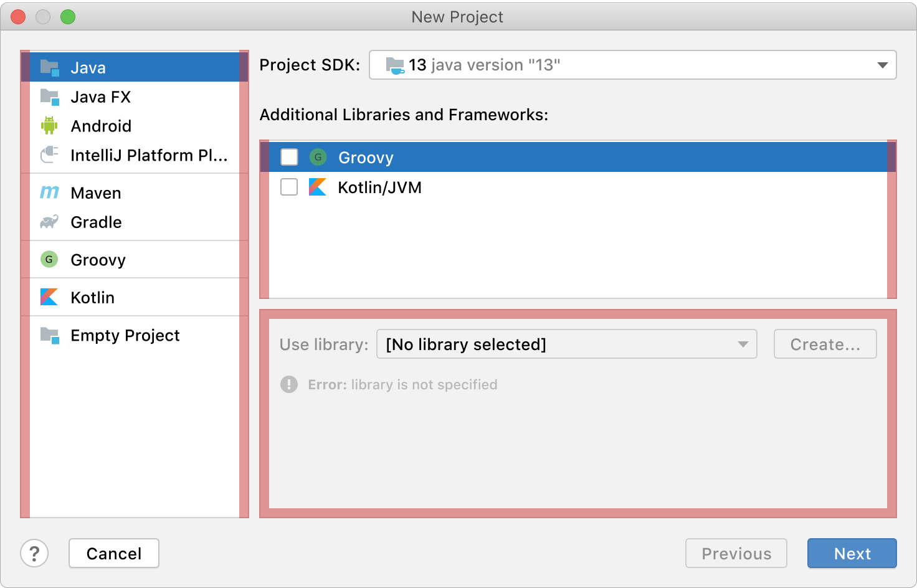
Task: Click the IntelliJ Platform Plugin icon
Action: tap(49, 155)
